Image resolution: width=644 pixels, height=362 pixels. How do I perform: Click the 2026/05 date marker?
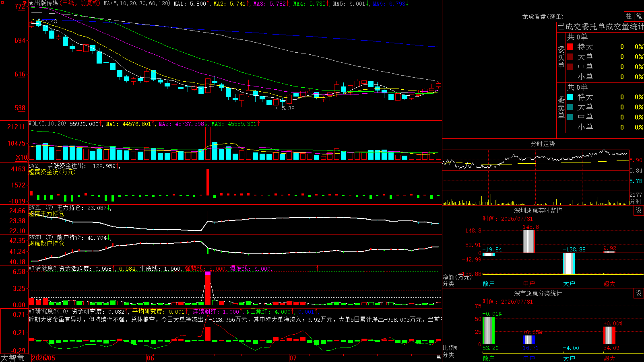coord(43,358)
